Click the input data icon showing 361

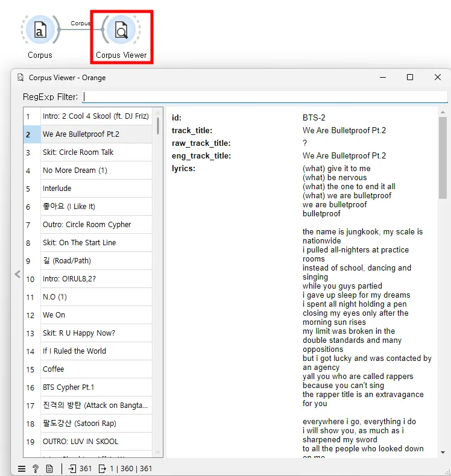(x=72, y=469)
